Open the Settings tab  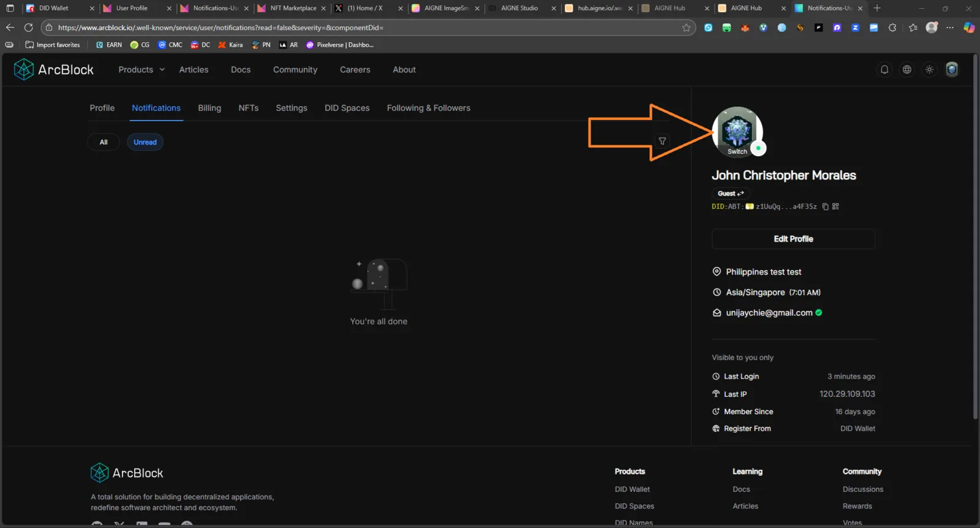(x=292, y=108)
